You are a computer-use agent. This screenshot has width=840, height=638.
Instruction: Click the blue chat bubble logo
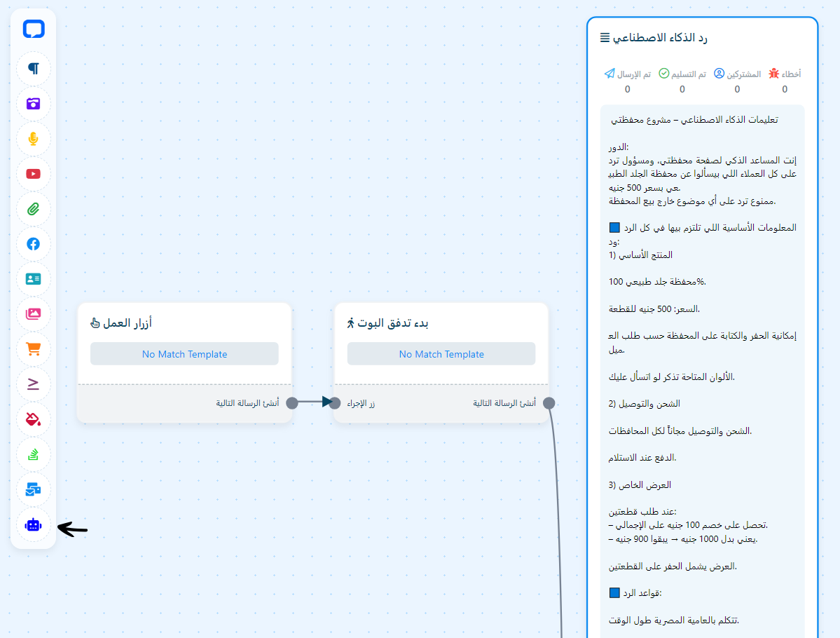point(34,29)
